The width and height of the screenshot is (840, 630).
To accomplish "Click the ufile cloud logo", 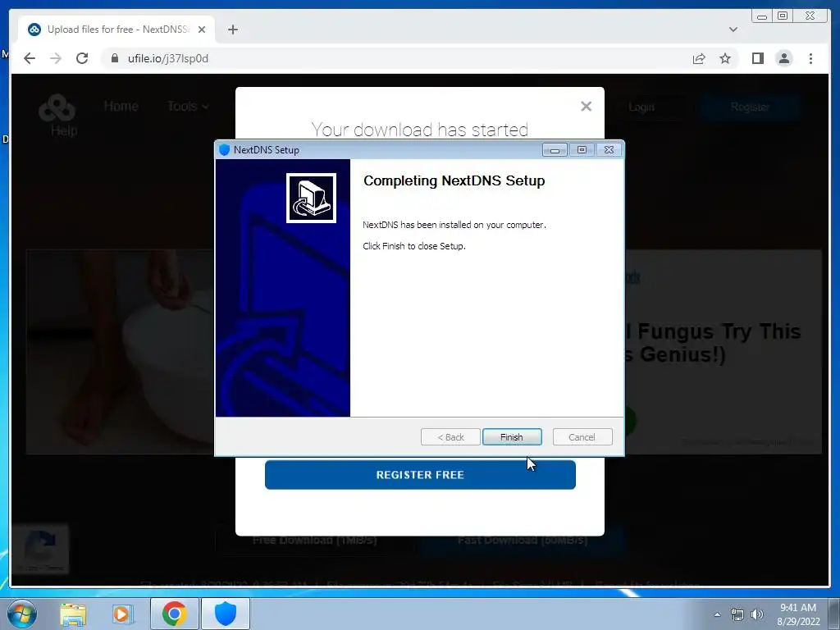I will click(x=57, y=107).
